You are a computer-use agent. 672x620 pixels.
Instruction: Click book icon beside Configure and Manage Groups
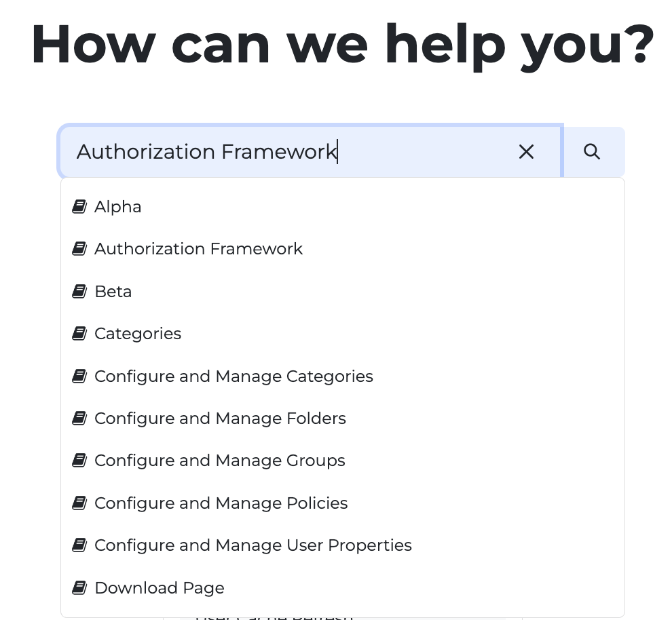[79, 461]
